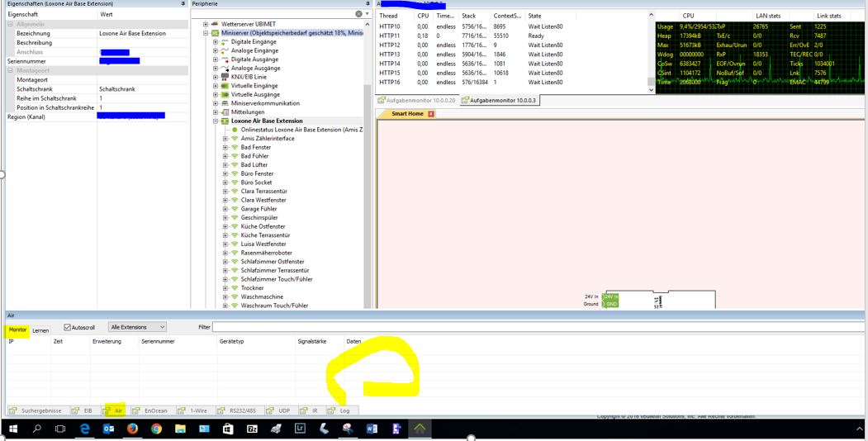This screenshot has height=441, width=868.
Task: Open the EnOcean bottom tab
Action: pyautogui.click(x=151, y=410)
